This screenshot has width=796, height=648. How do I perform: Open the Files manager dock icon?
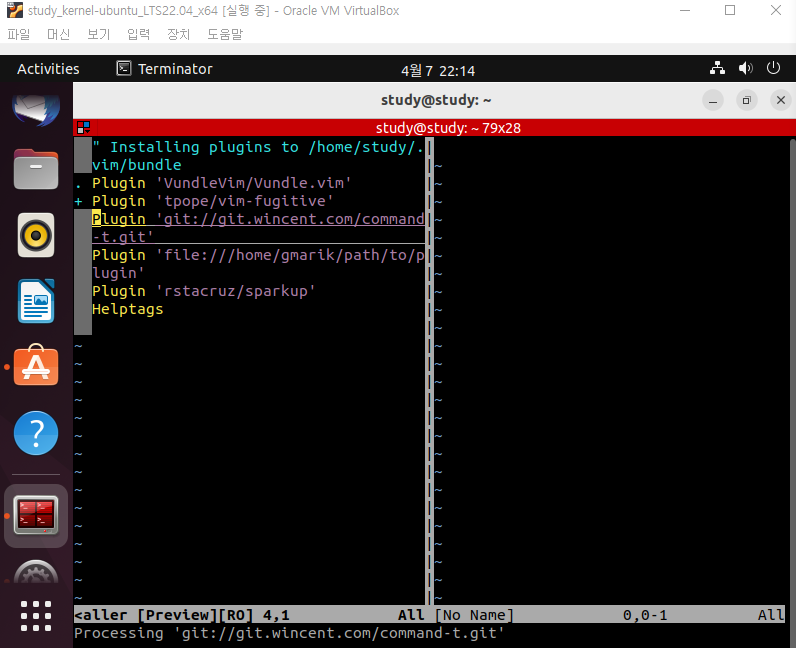pos(36,169)
